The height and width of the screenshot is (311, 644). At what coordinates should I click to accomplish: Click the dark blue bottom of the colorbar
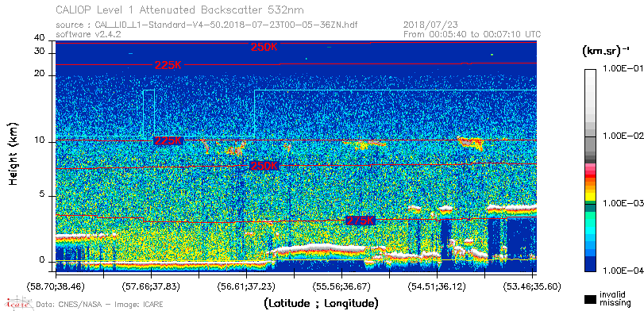point(590,264)
